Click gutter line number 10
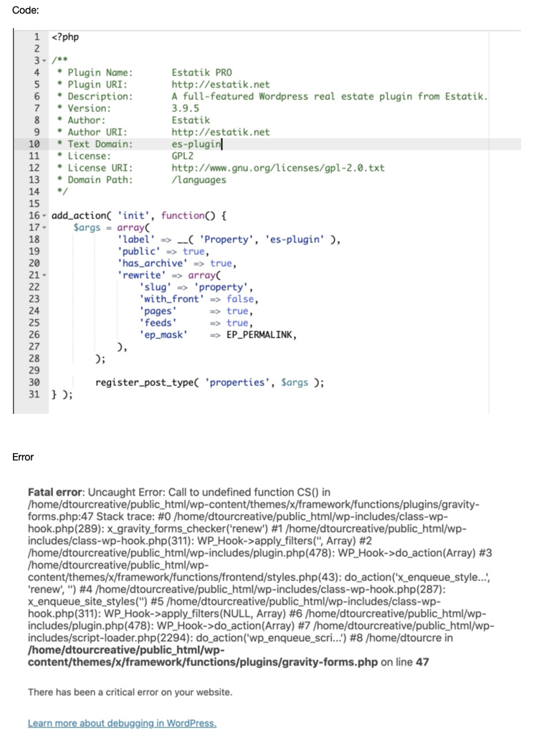Image resolution: width=539 pixels, height=756 pixels. click(34, 143)
